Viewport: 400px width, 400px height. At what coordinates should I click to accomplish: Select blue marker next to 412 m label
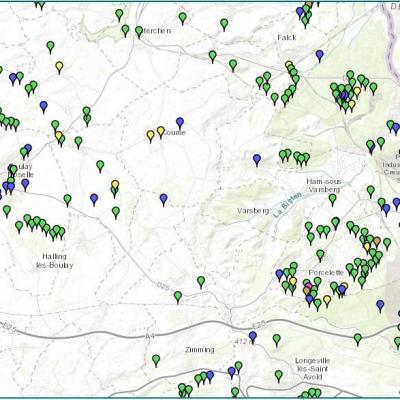tap(253, 337)
